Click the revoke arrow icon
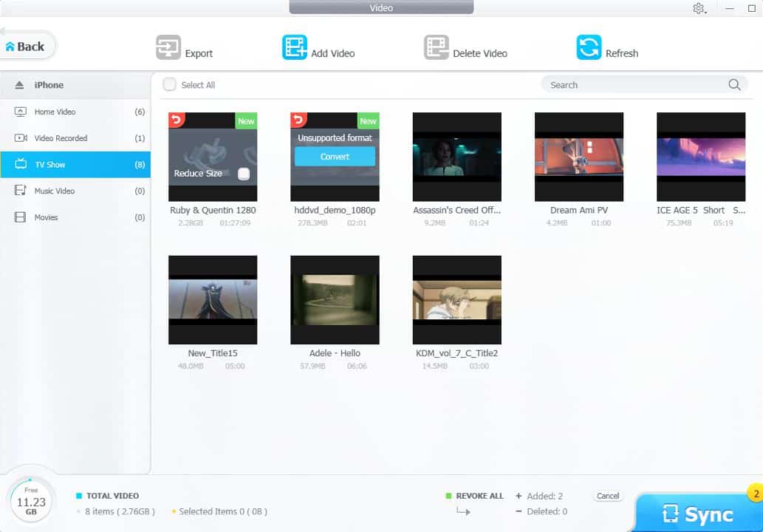Viewport: 763px width, 532px height. tap(463, 511)
